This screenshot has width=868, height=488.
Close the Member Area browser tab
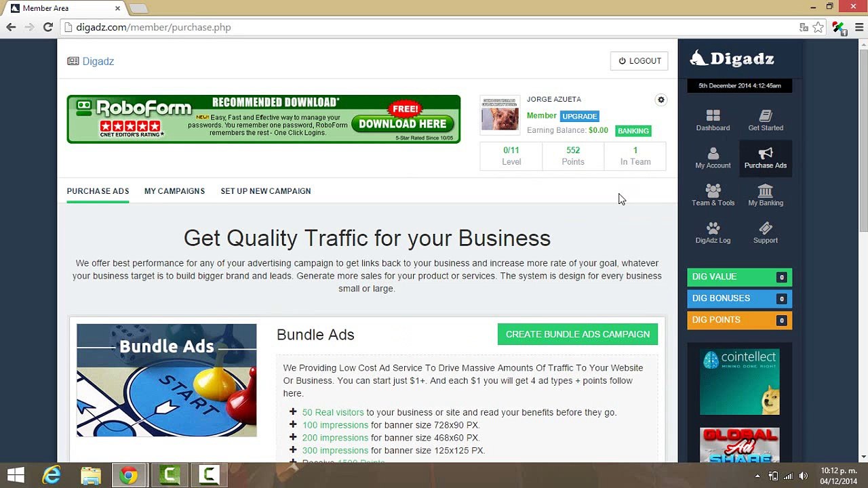(x=117, y=8)
